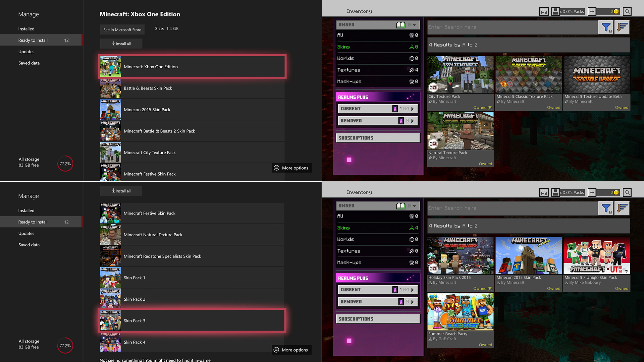Click lower Enter Search Here field
The width and height of the screenshot is (644, 362).
pos(513,208)
